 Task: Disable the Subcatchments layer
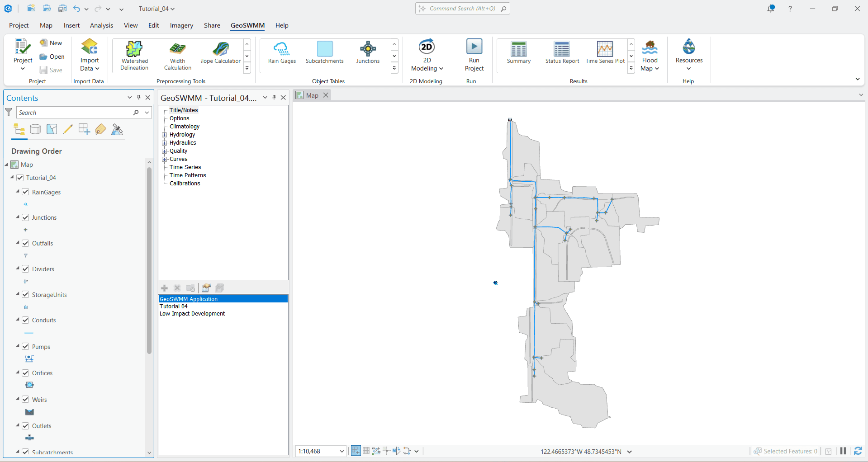[26, 452]
